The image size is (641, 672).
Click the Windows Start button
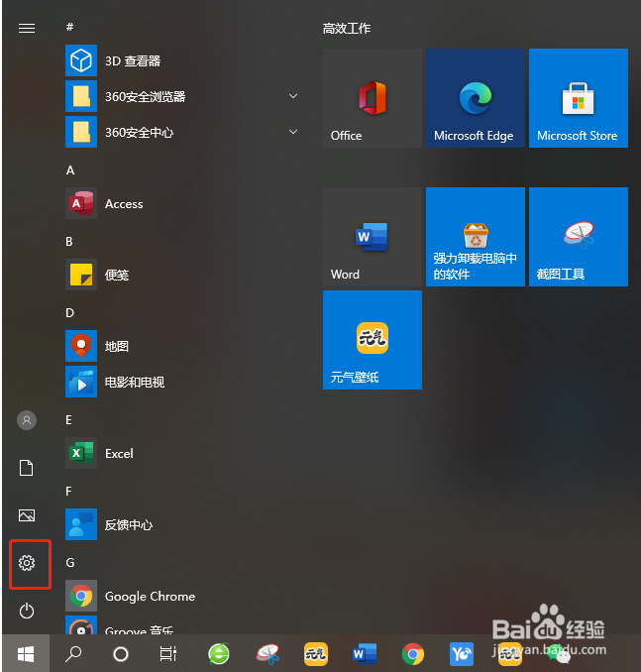(26, 654)
